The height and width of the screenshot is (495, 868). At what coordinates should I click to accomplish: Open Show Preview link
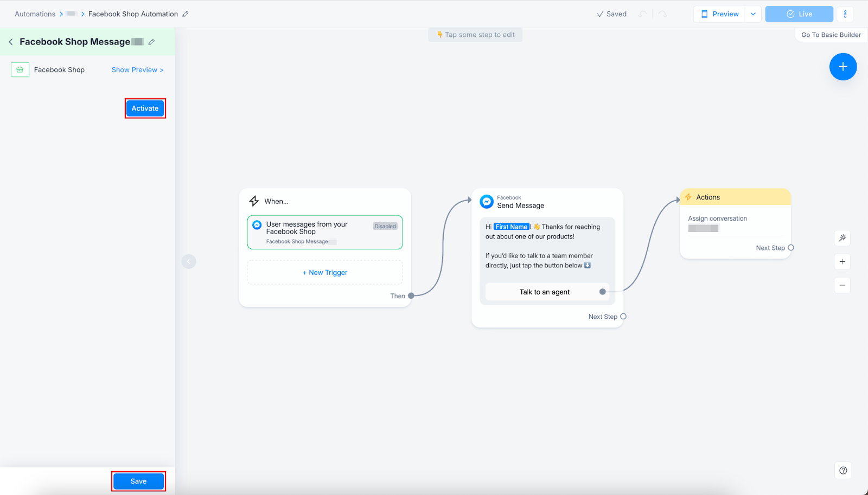click(137, 70)
